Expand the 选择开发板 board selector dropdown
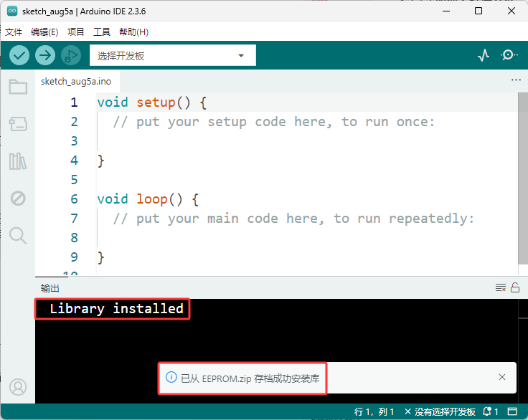Viewport: 528px width, 420px height. click(x=173, y=55)
